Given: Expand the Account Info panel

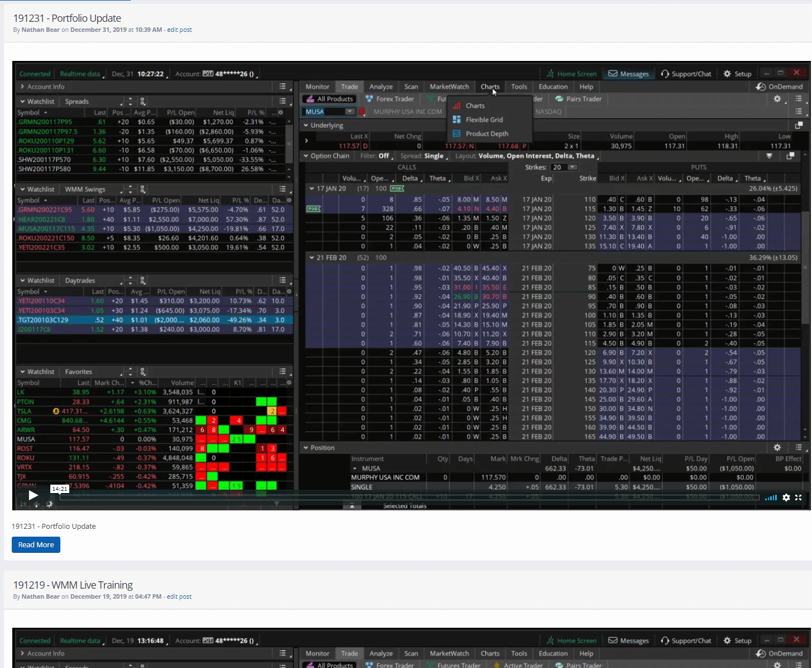Looking at the screenshot, I should click(x=22, y=87).
